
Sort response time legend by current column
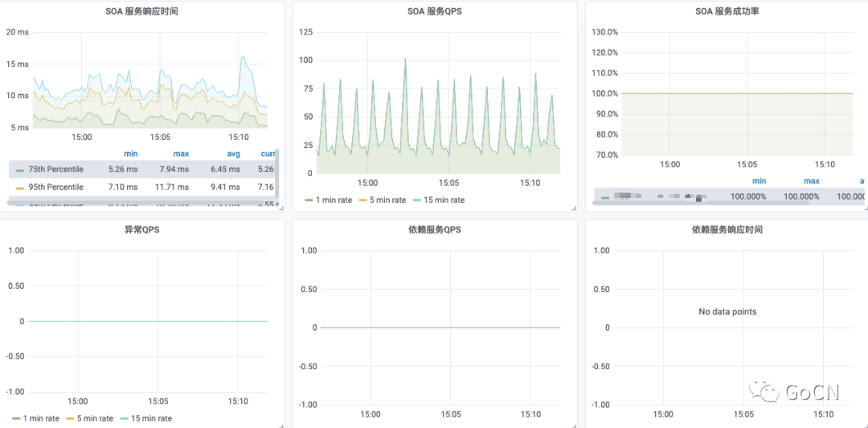pyautogui.click(x=268, y=154)
